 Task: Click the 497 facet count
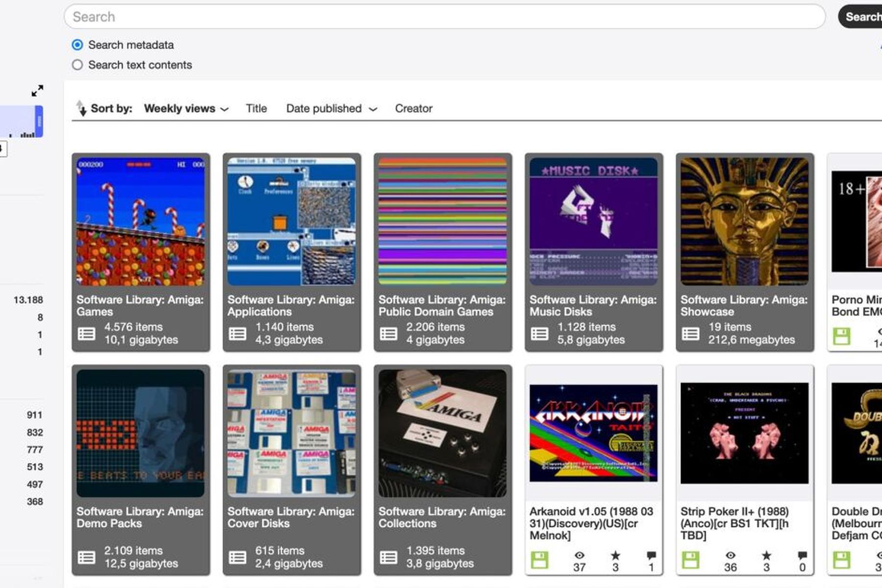pyautogui.click(x=35, y=484)
